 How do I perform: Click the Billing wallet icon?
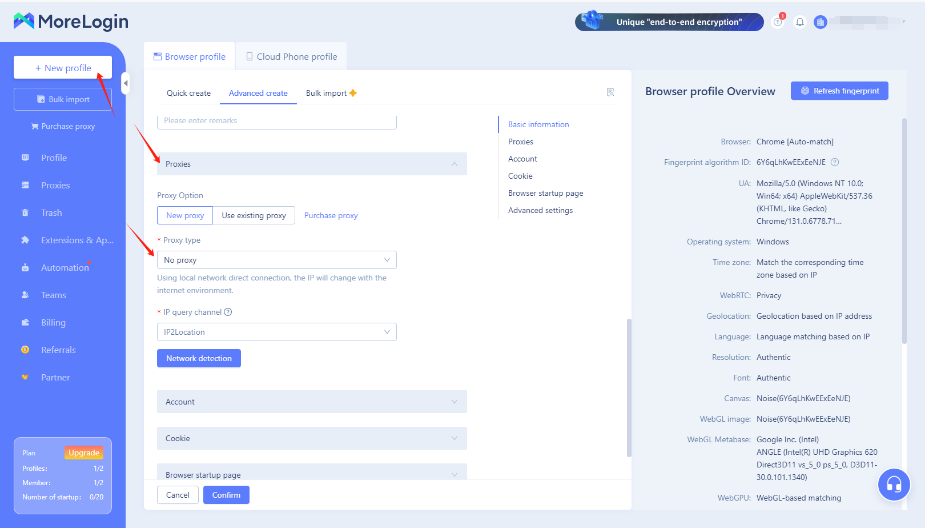point(25,322)
